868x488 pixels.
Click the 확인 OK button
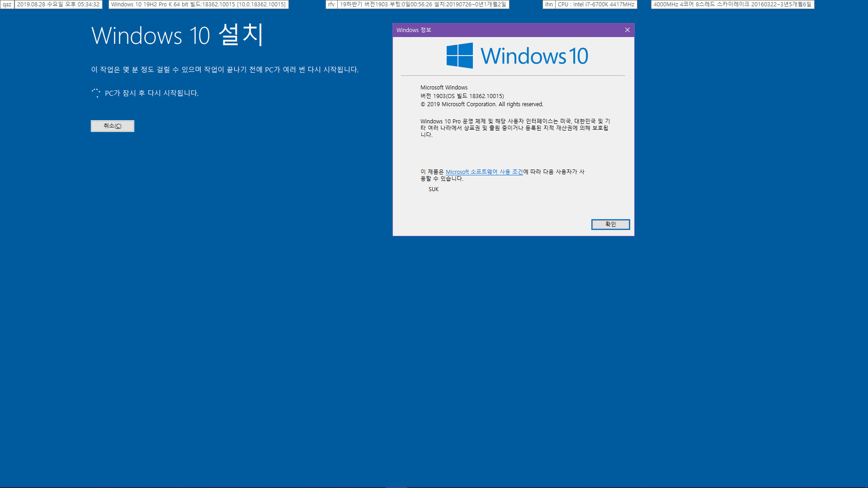[610, 225]
